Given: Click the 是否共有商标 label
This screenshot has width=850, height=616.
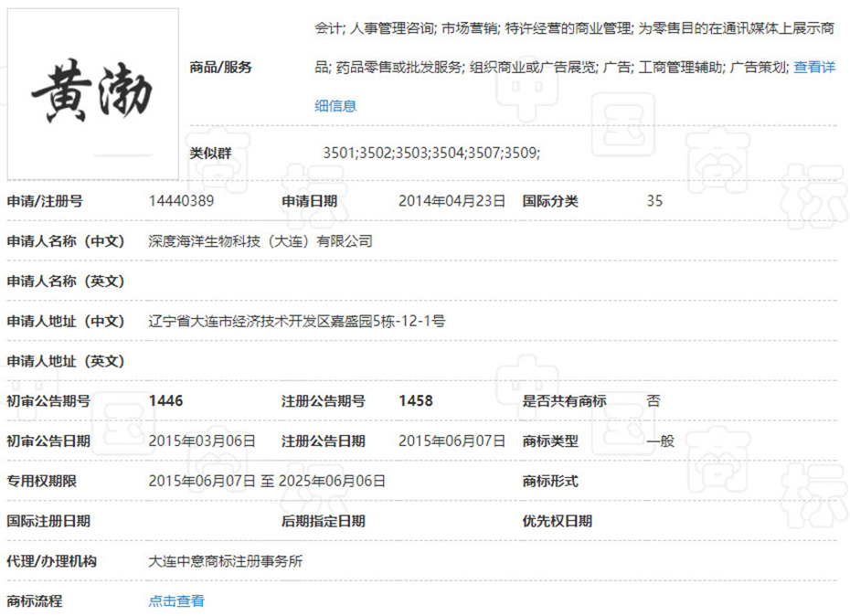Looking at the screenshot, I should tap(564, 401).
